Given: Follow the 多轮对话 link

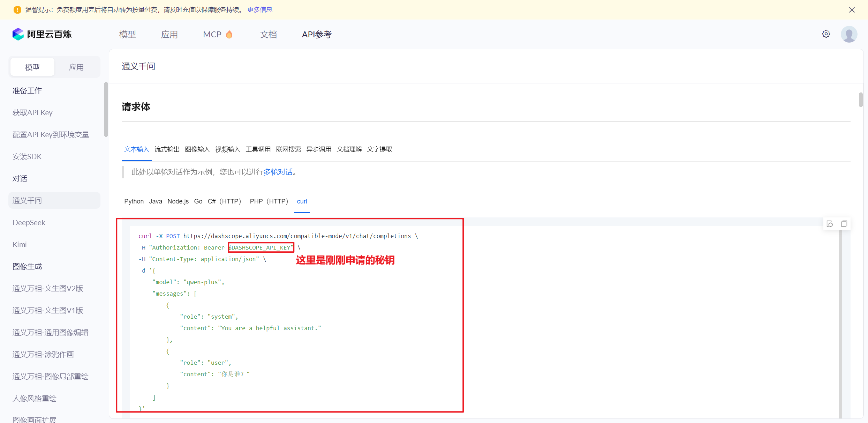Looking at the screenshot, I should click(x=278, y=172).
